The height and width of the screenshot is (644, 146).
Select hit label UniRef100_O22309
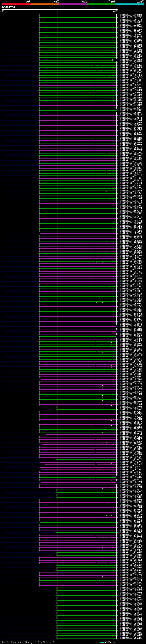tap(131, 25)
